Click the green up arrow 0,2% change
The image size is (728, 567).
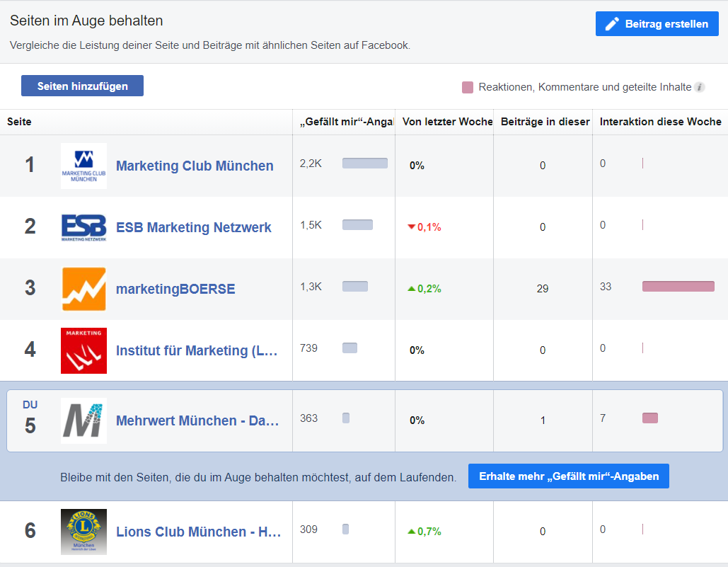tap(424, 289)
